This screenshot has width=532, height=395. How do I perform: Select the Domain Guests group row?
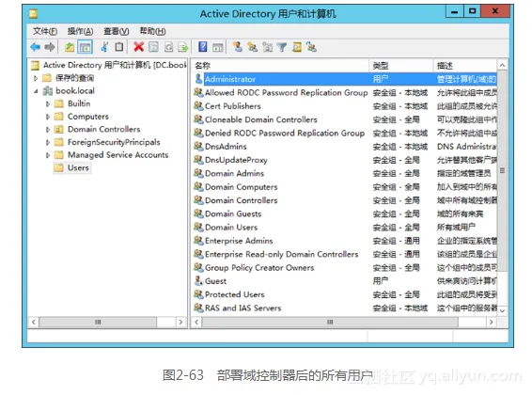click(x=345, y=213)
